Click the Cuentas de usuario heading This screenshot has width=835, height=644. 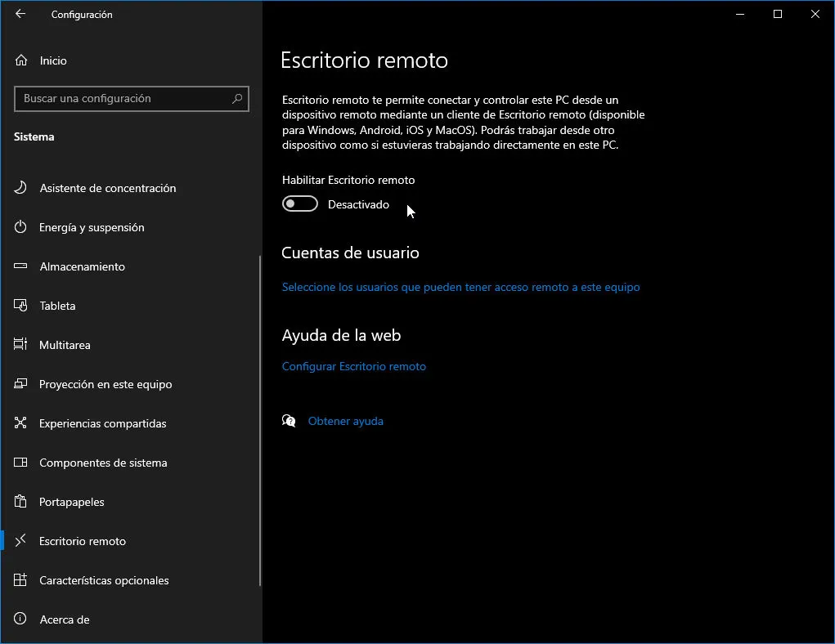pyautogui.click(x=350, y=253)
